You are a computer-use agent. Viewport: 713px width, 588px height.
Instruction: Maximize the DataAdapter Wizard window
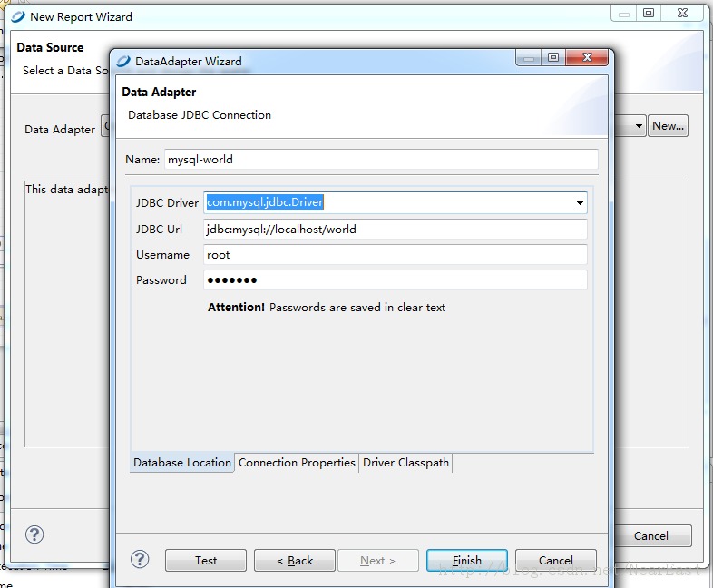pyautogui.click(x=553, y=57)
